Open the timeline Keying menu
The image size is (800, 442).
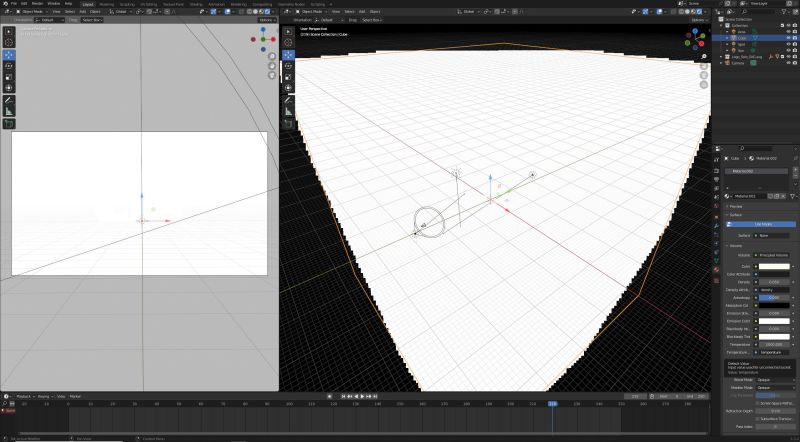(44, 396)
